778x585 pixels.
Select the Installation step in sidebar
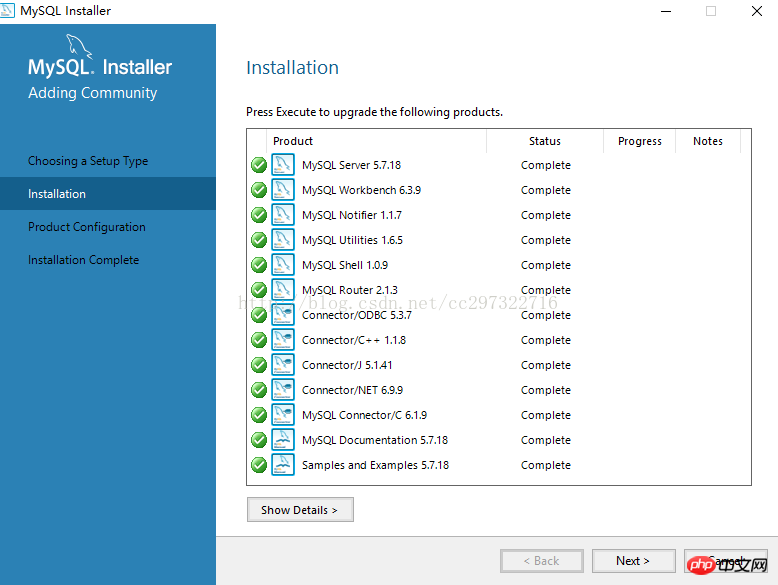[x=108, y=194]
